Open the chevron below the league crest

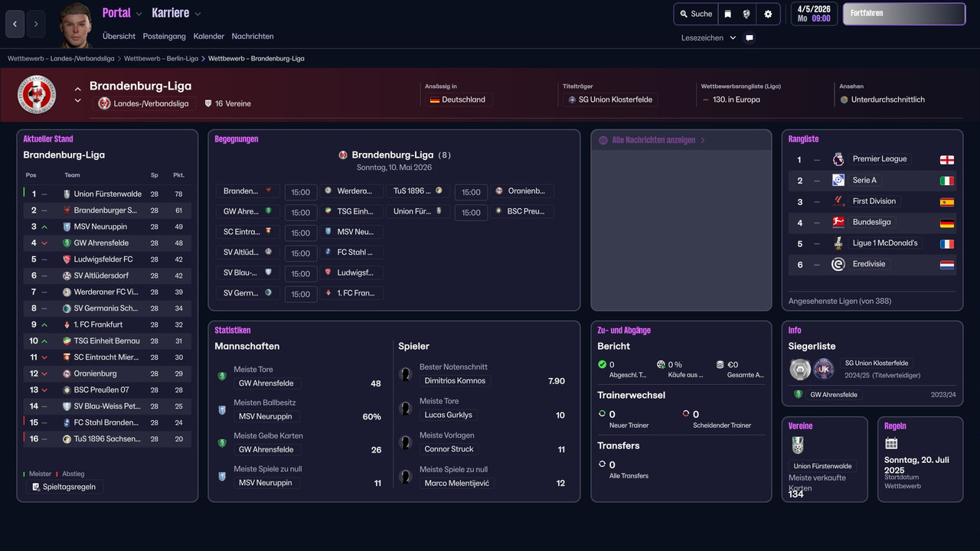pyautogui.click(x=77, y=99)
